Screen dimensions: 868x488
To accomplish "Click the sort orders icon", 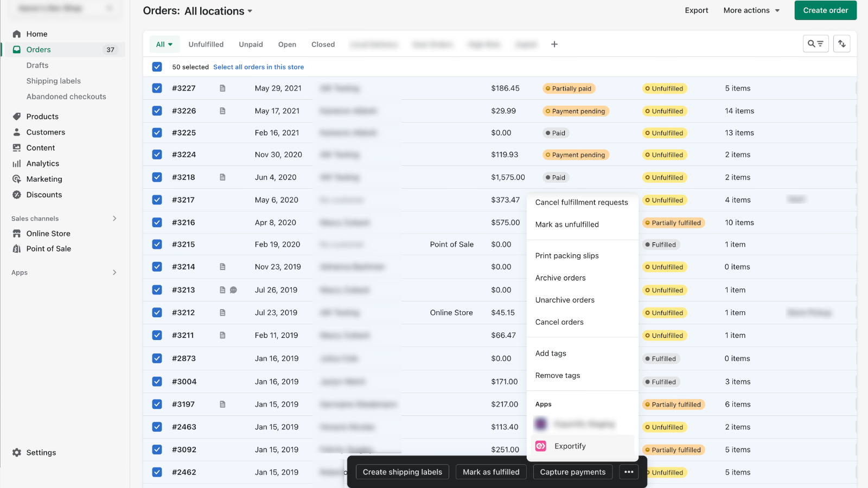I will [841, 43].
